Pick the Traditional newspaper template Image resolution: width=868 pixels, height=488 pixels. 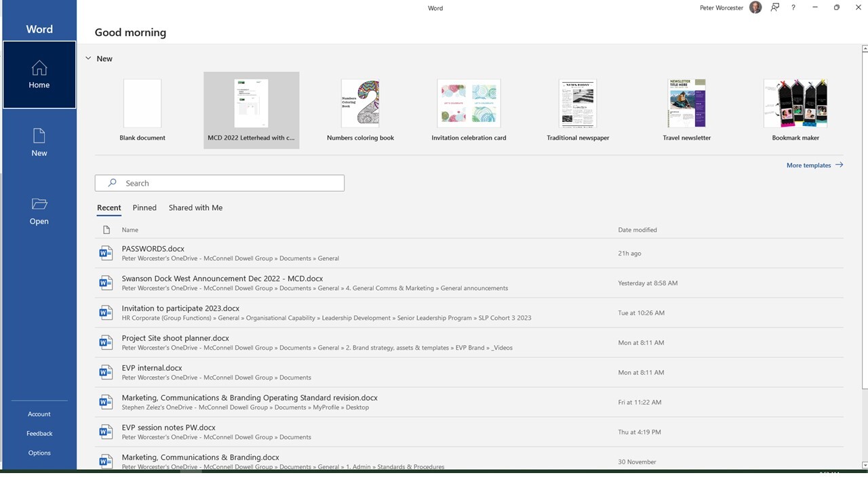[x=578, y=110]
